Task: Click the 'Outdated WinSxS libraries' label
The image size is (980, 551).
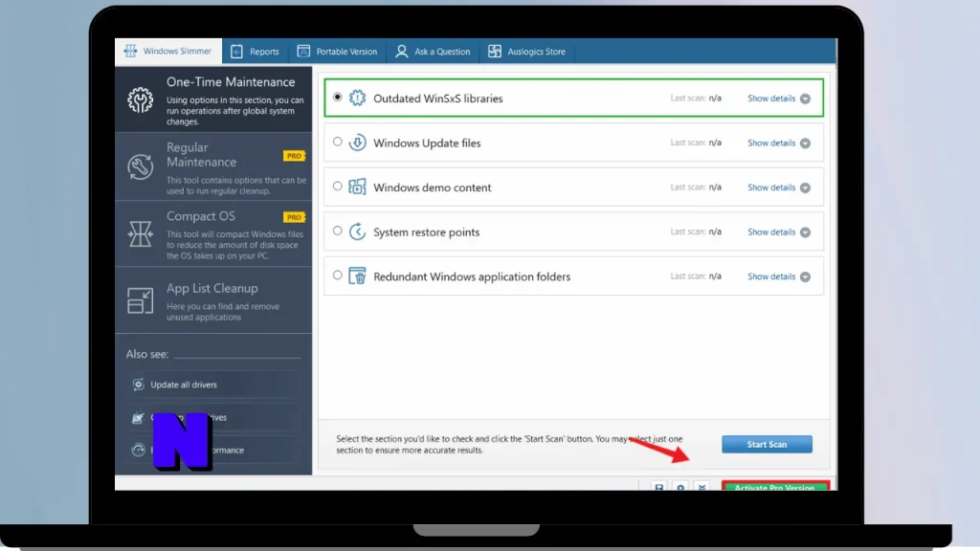Action: tap(438, 99)
